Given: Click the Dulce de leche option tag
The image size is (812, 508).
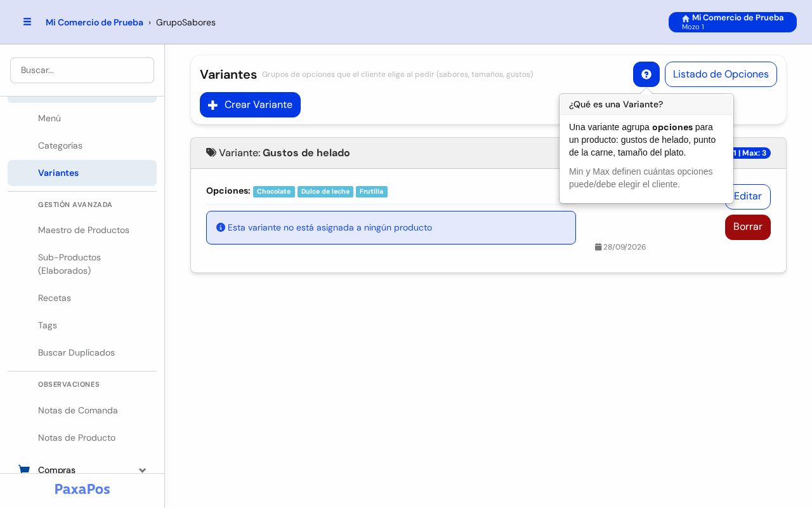Looking at the screenshot, I should coord(325,191).
